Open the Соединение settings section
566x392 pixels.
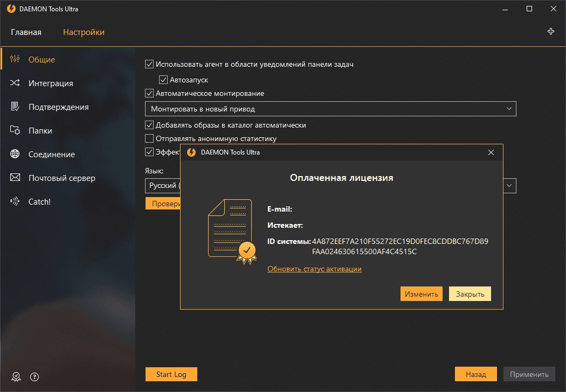point(68,155)
